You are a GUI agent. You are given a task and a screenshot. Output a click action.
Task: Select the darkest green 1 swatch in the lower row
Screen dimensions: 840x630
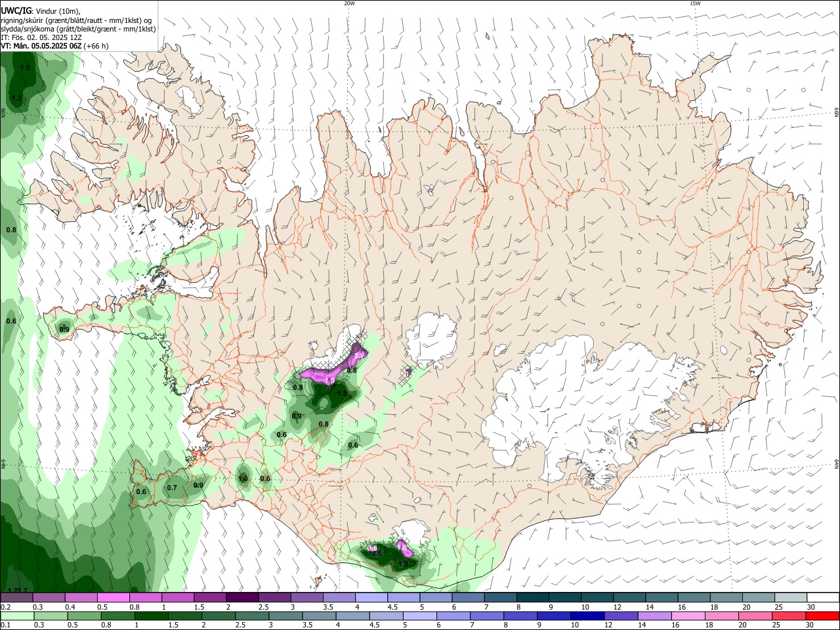click(x=152, y=616)
